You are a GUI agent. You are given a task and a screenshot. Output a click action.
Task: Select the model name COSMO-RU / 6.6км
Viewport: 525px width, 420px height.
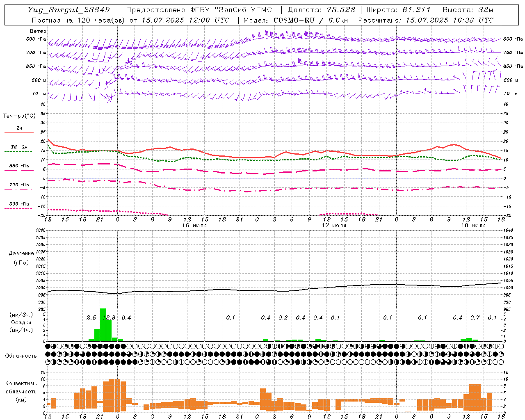point(311,20)
